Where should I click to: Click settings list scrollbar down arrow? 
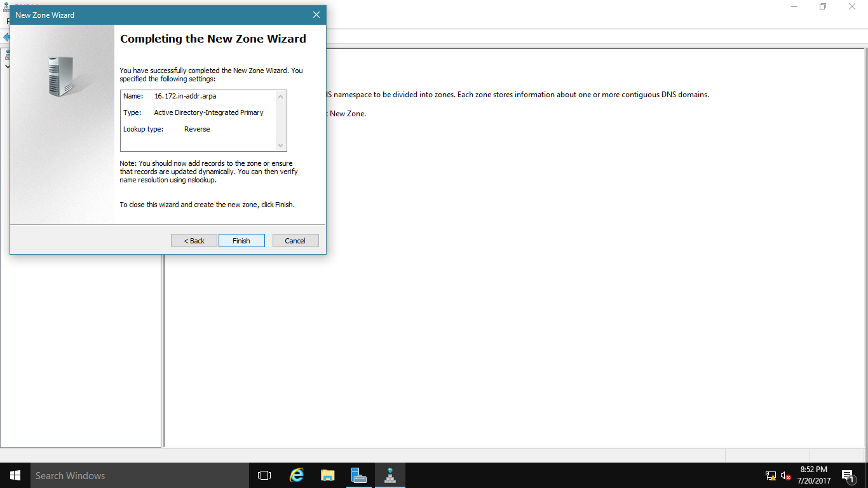[x=281, y=146]
